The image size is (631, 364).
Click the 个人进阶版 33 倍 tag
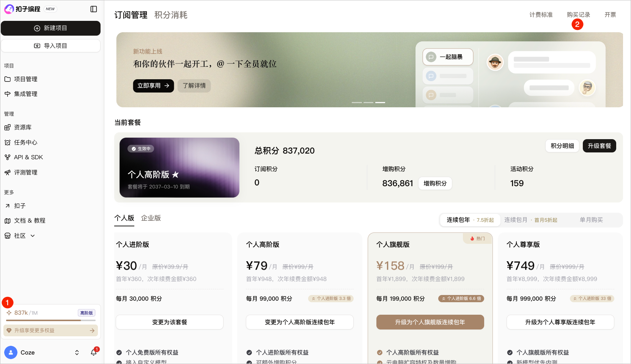point(592,299)
